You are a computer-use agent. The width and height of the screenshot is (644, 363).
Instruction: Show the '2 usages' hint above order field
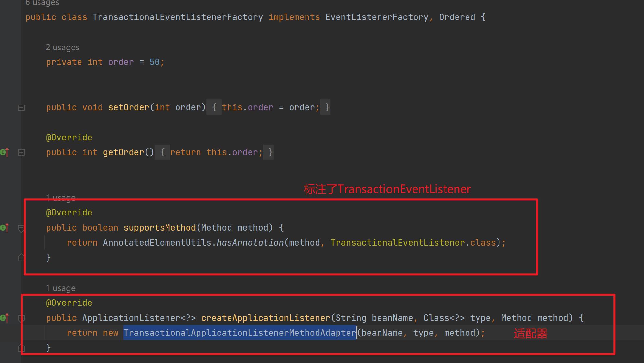[62, 47]
